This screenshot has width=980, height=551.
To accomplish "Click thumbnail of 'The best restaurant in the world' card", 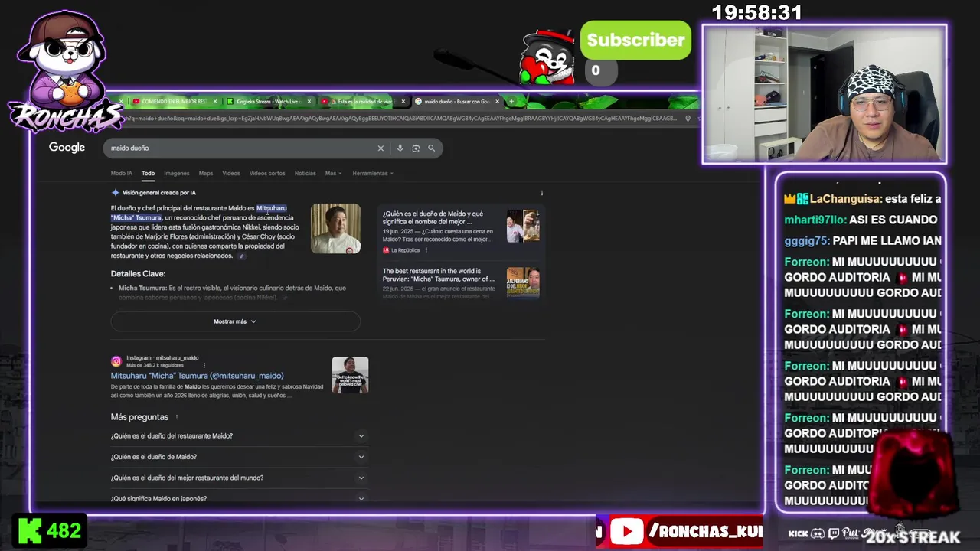I will 523,282.
